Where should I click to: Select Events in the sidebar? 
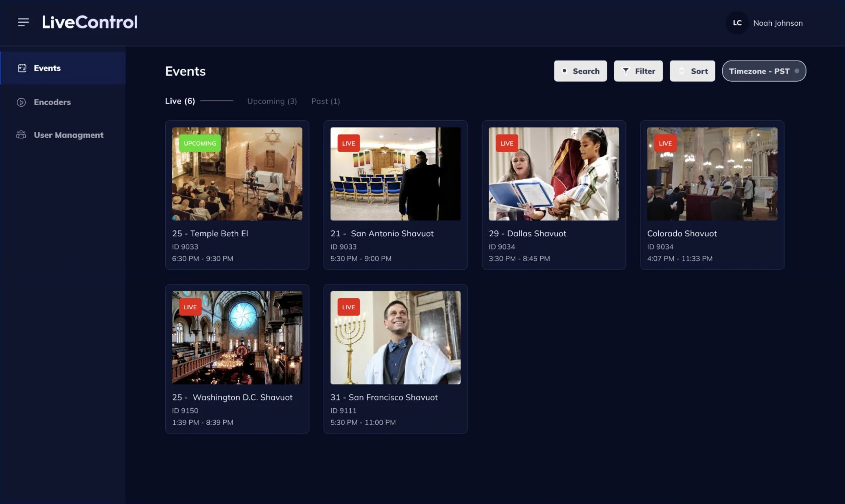click(63, 68)
